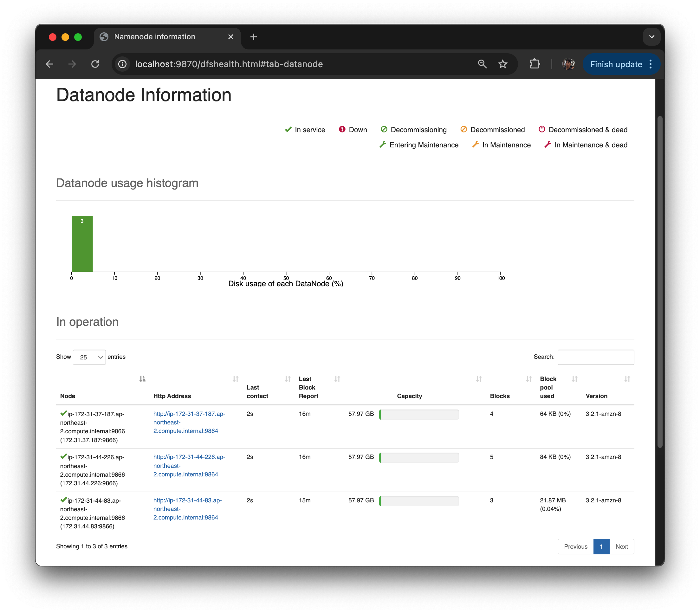Expand the tab search chevron
Image resolution: width=700 pixels, height=613 pixels.
click(x=651, y=36)
